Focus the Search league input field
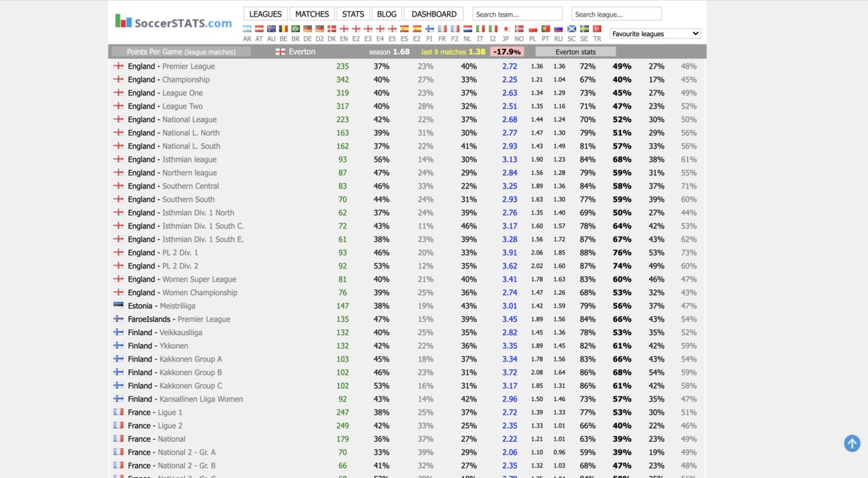The width and height of the screenshot is (868, 478). pos(616,14)
